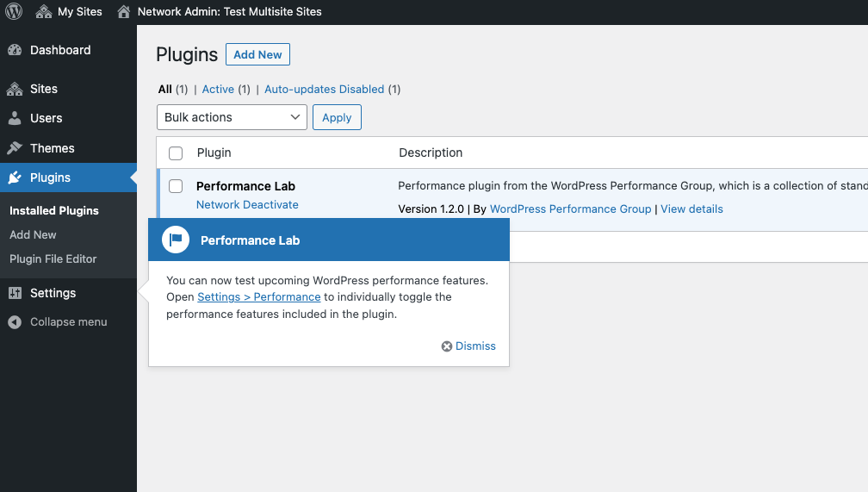868x492 pixels.
Task: Click View details link
Action: click(x=692, y=209)
